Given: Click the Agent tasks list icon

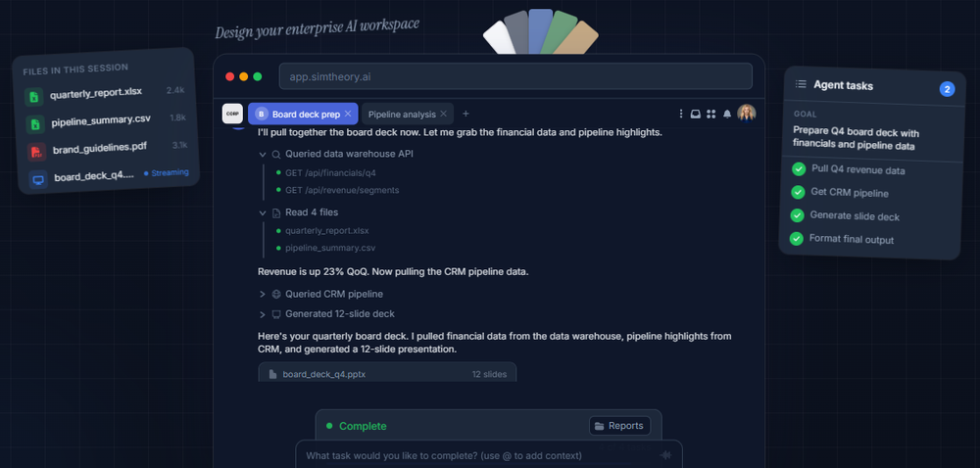Looking at the screenshot, I should coord(801,85).
